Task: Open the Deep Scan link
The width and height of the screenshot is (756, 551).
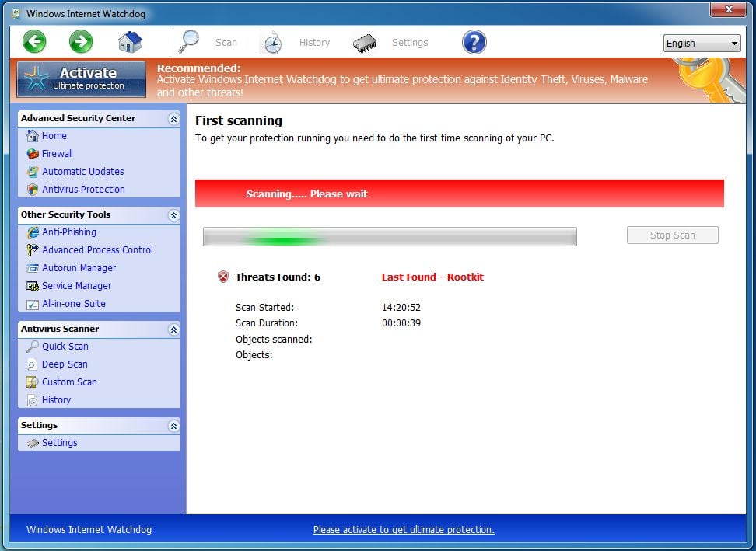Action: pos(65,364)
